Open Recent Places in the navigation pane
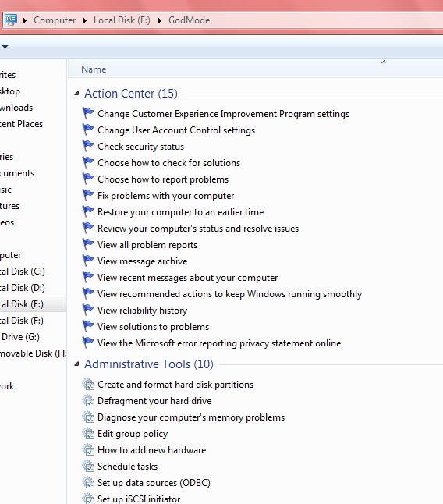The image size is (443, 504). (x=21, y=124)
